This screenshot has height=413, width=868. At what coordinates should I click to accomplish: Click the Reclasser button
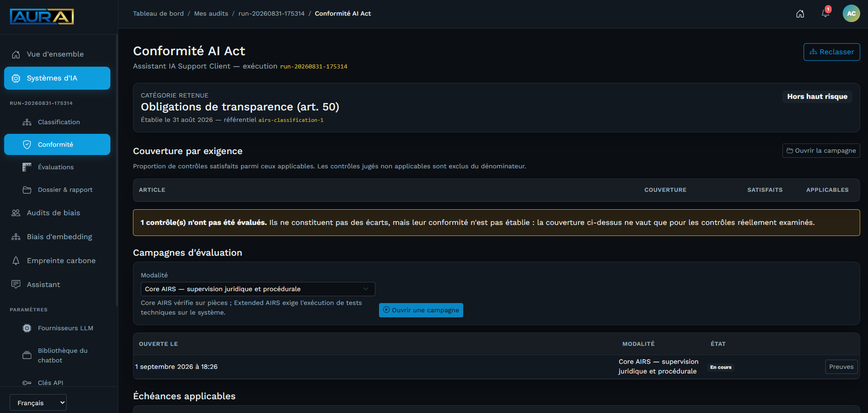click(x=831, y=52)
